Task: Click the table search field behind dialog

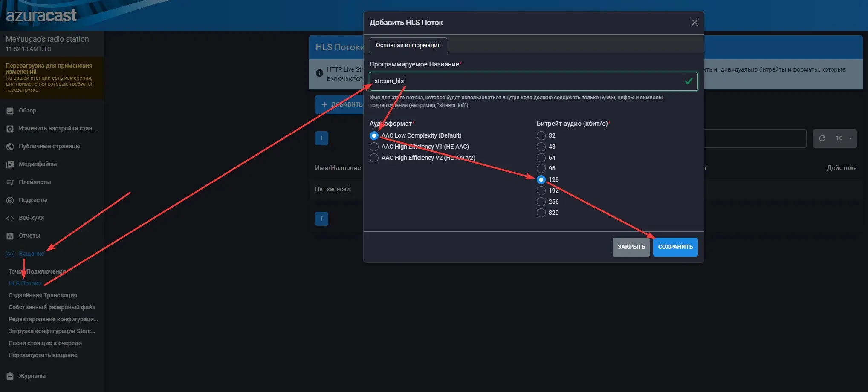Action: 755,138
